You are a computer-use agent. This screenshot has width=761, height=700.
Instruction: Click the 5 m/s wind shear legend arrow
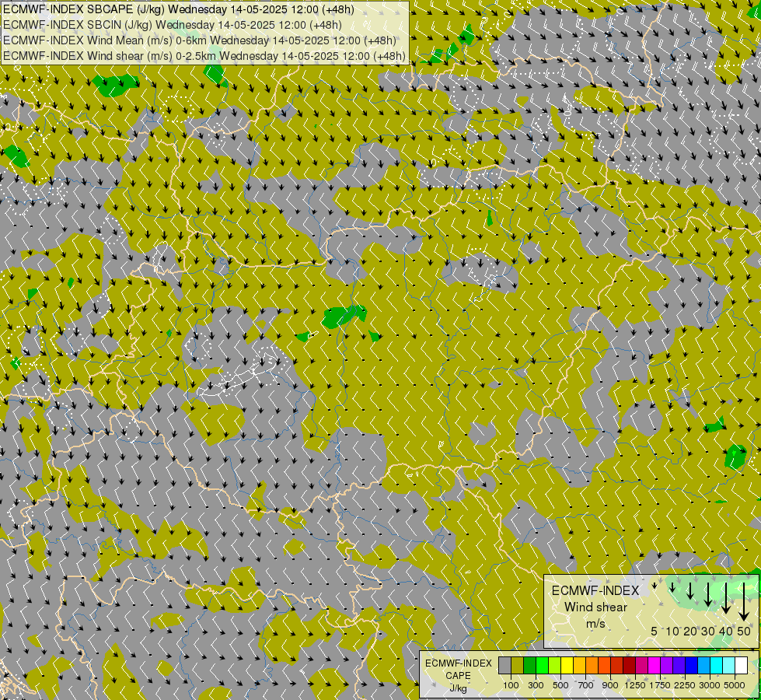(655, 586)
